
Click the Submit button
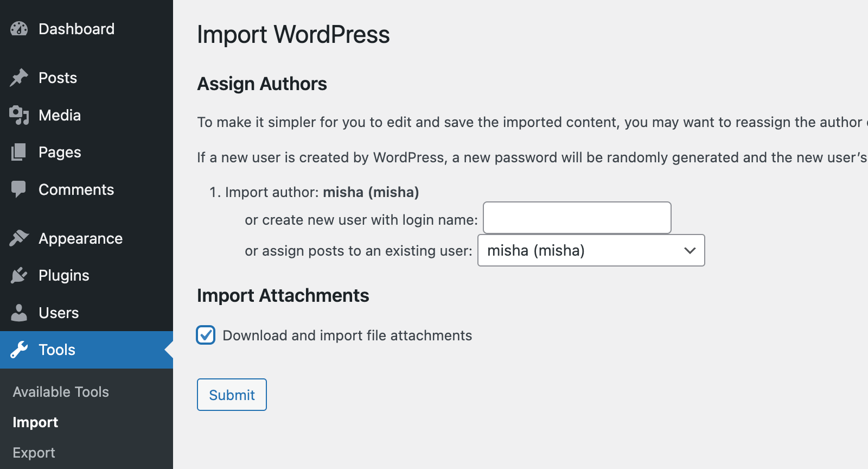click(x=232, y=395)
